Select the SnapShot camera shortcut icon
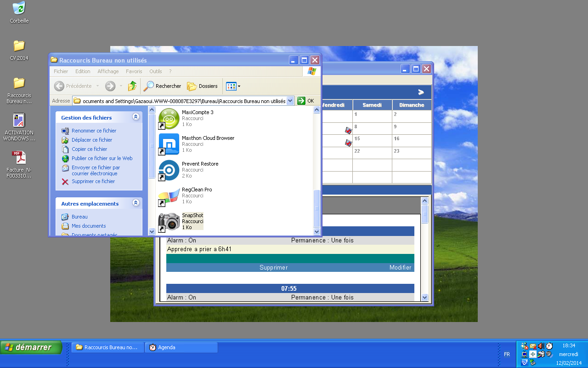 click(169, 222)
